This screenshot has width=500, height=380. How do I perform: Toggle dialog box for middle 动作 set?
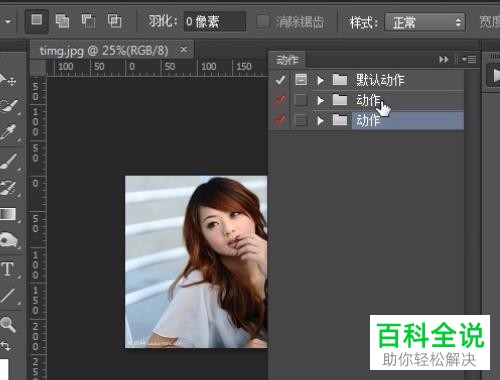[x=301, y=100]
